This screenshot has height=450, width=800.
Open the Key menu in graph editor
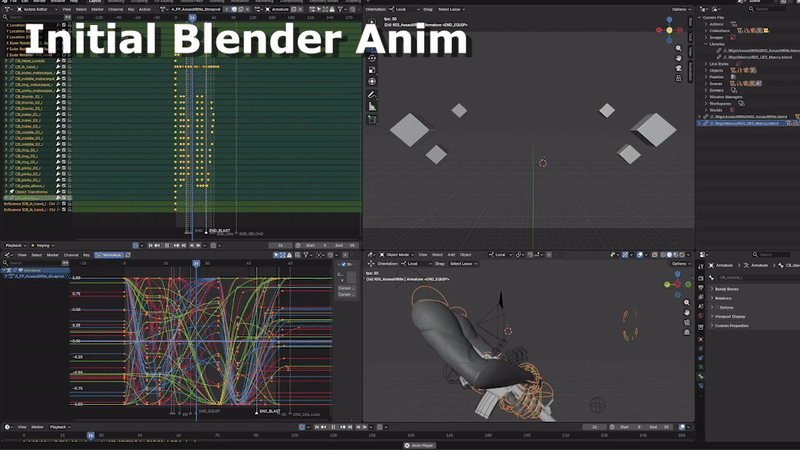tap(86, 255)
